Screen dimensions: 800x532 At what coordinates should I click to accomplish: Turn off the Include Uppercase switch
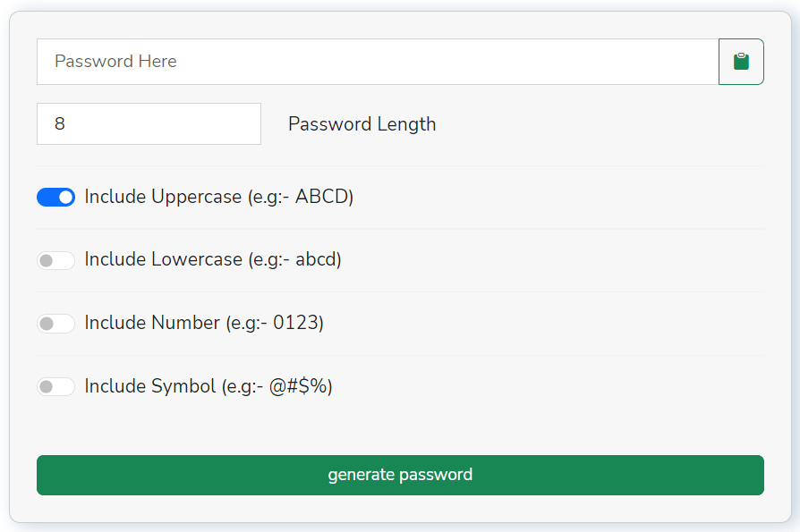point(55,198)
